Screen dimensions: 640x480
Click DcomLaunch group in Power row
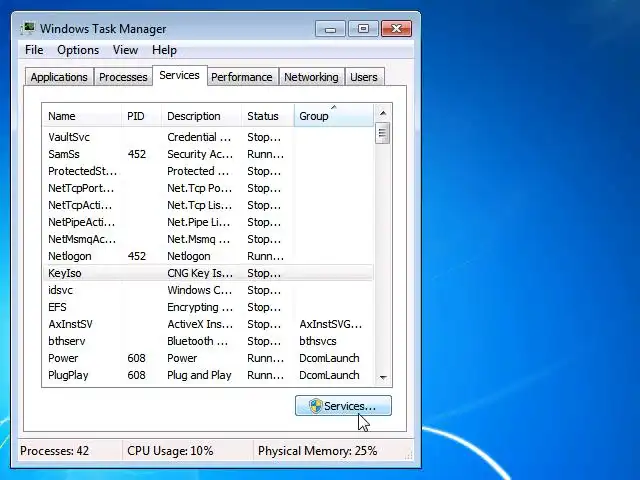click(329, 358)
